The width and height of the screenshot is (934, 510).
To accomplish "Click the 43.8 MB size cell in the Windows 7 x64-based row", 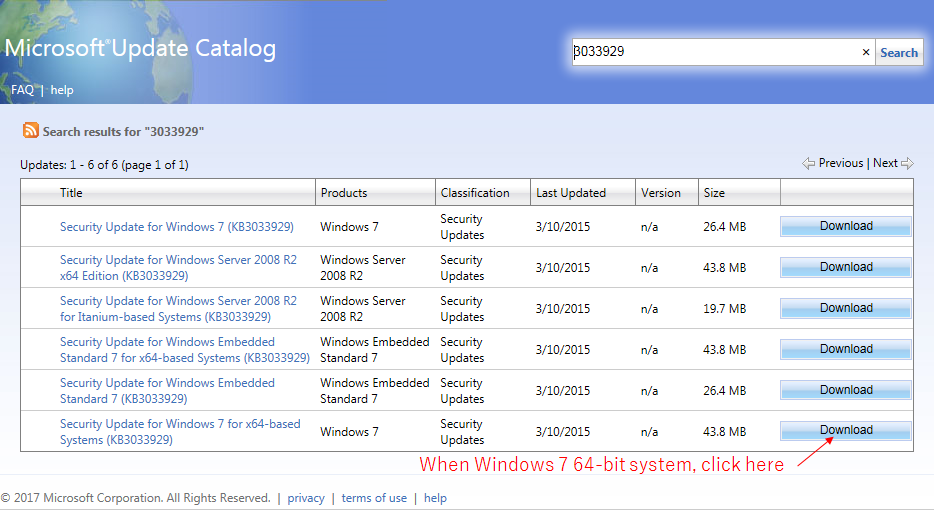I will [724, 432].
